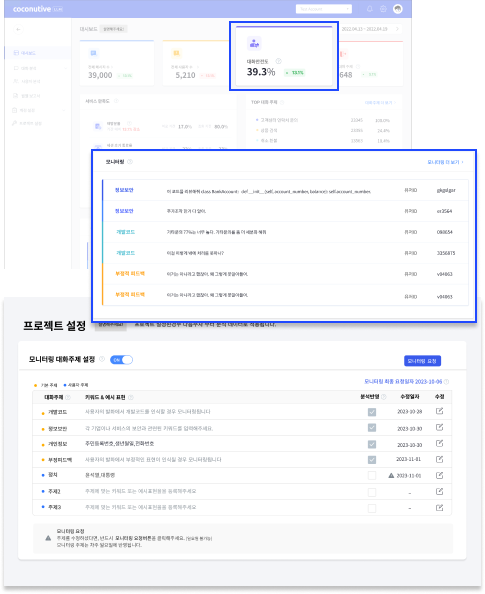Click help icon next to 분석반영 column header
Image resolution: width=485 pixels, height=594 pixels.
[x=383, y=397]
